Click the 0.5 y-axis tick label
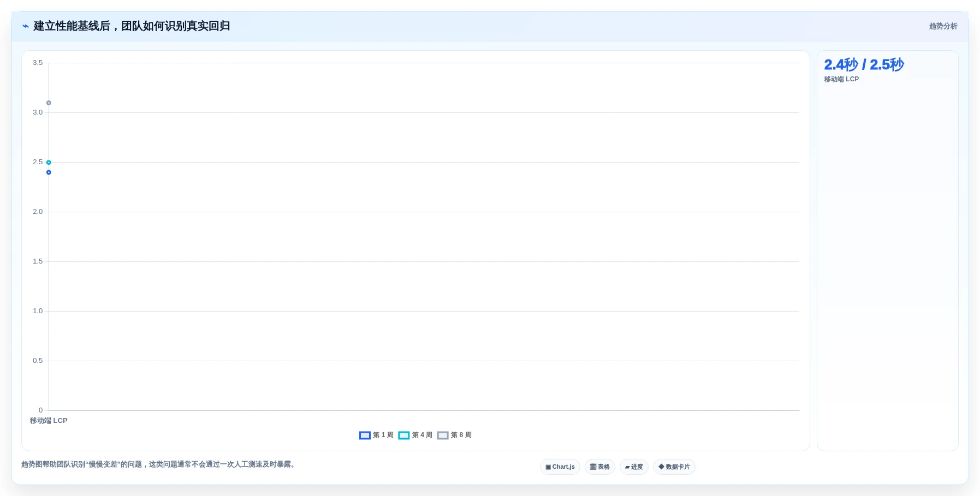This screenshot has width=980, height=496. (x=38, y=361)
